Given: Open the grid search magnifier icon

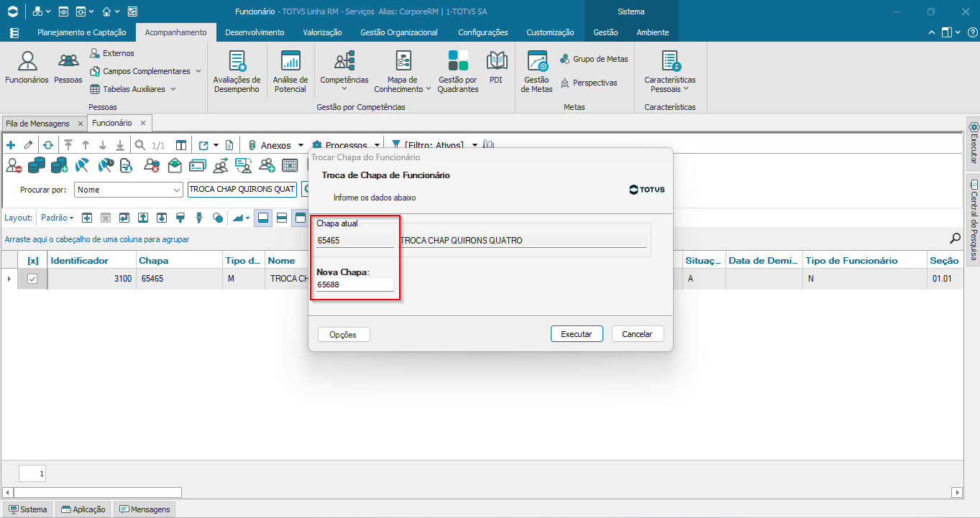Looking at the screenshot, I should click(956, 238).
